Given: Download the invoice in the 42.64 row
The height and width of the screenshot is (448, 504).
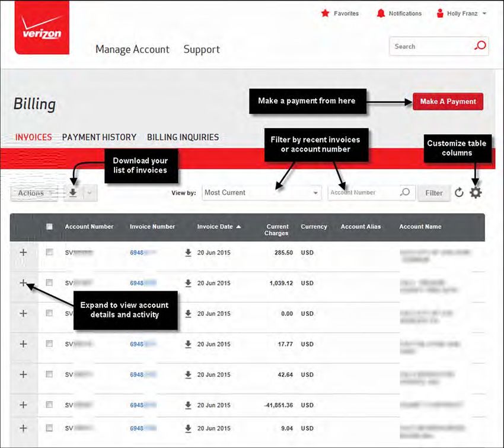Looking at the screenshot, I should (189, 374).
